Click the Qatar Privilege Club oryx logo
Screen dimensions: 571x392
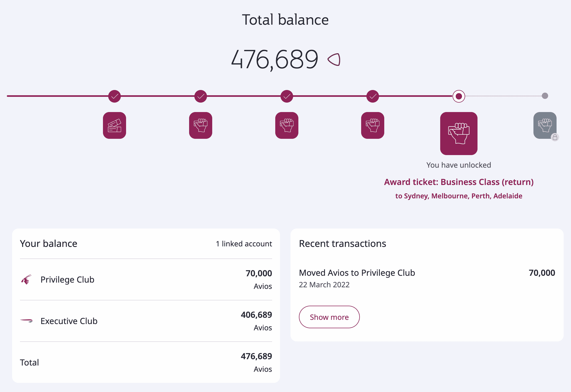coord(26,279)
